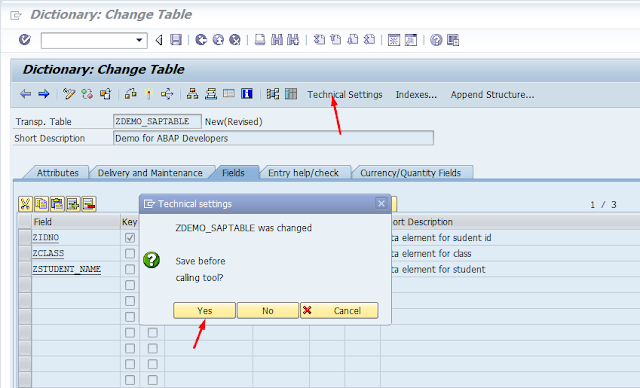
Task: Click the blue left arrow previous object icon
Action: point(25,94)
